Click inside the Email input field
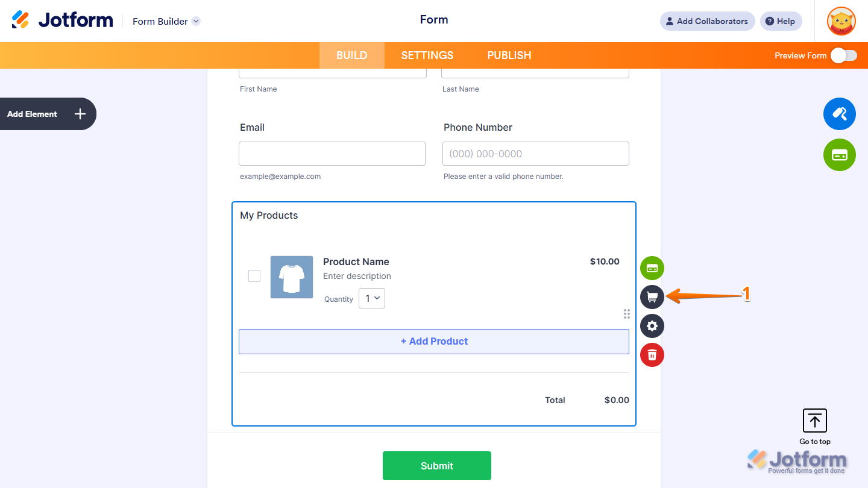 pos(332,154)
